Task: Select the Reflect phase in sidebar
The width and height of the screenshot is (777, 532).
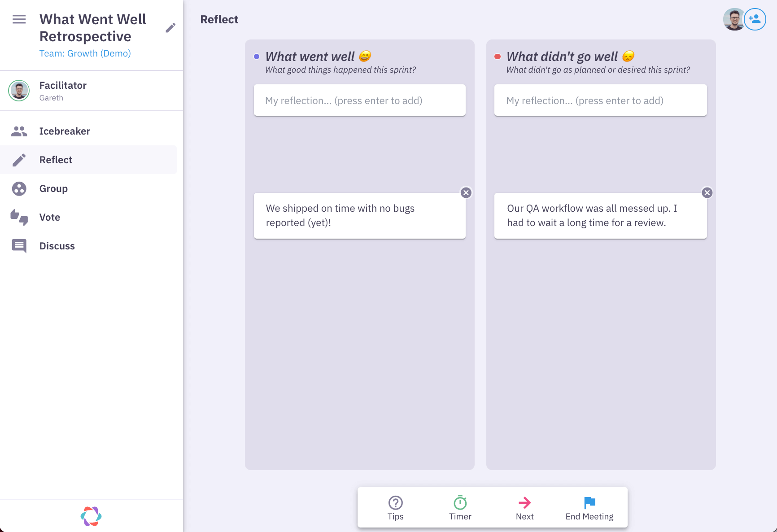Action: coord(56,160)
